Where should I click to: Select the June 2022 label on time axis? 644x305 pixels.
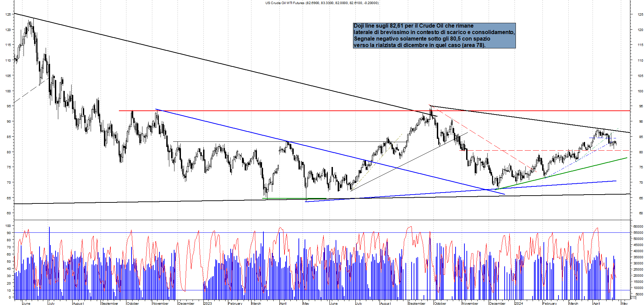click(x=26, y=303)
